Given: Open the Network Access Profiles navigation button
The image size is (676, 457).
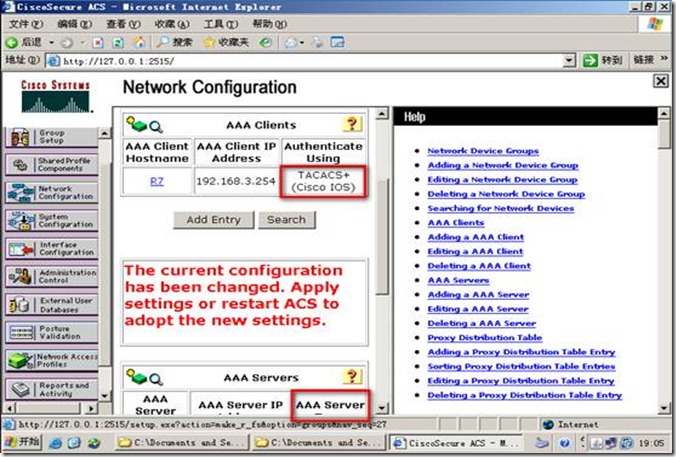Looking at the screenshot, I should click(52, 360).
